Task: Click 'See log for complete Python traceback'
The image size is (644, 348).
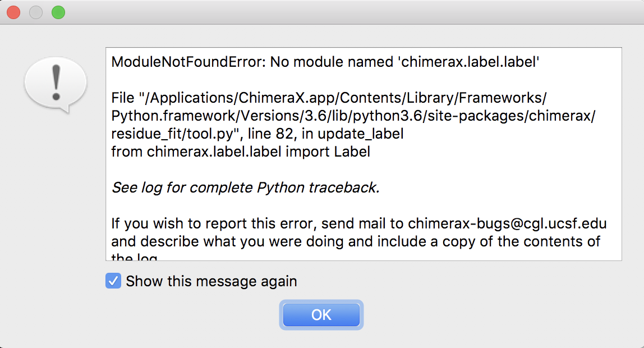Action: point(246,187)
